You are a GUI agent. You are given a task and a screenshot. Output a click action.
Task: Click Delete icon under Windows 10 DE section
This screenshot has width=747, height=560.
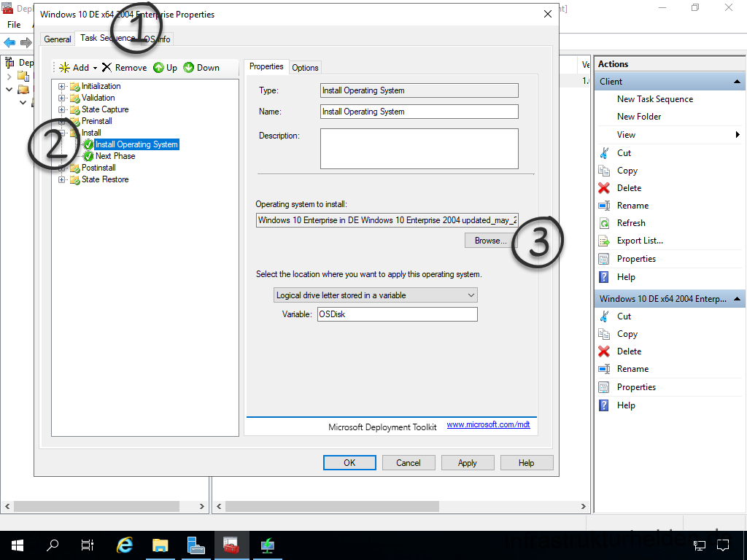[604, 351]
